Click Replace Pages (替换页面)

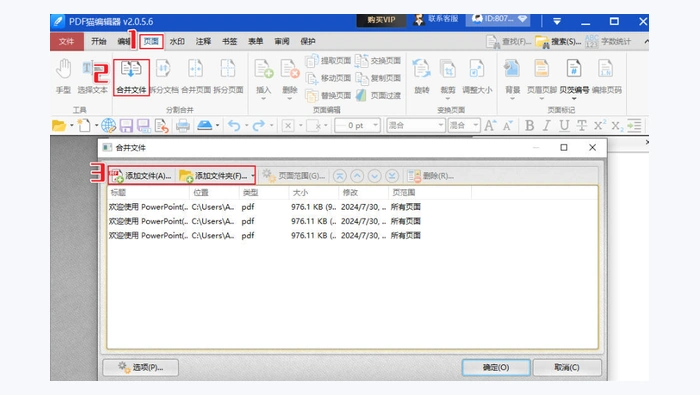click(328, 95)
